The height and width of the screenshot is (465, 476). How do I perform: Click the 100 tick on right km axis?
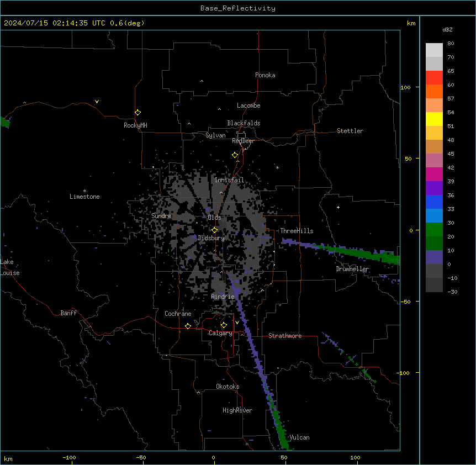coord(405,87)
